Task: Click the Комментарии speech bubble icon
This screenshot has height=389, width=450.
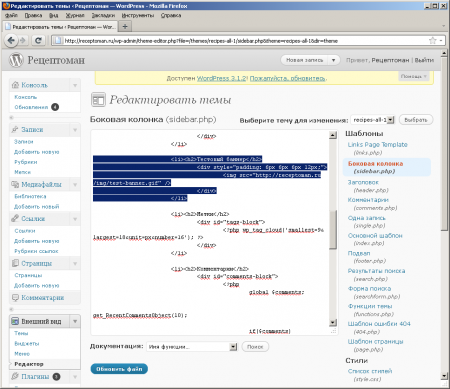Action: (x=15, y=298)
